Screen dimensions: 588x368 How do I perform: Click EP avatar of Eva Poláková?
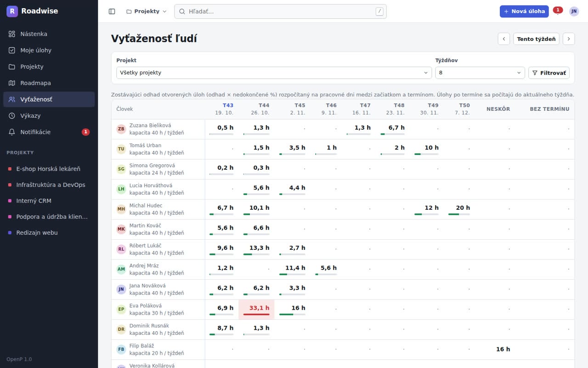[x=121, y=310]
